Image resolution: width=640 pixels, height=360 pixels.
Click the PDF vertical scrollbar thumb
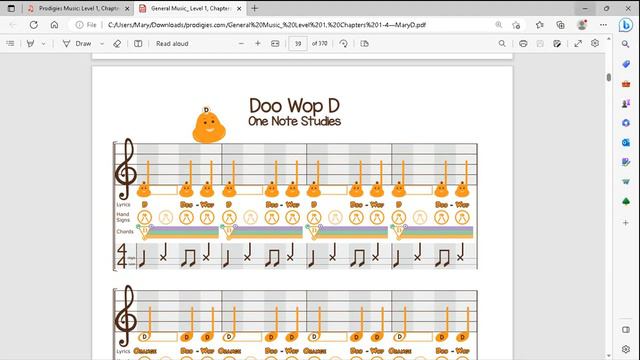609,77
